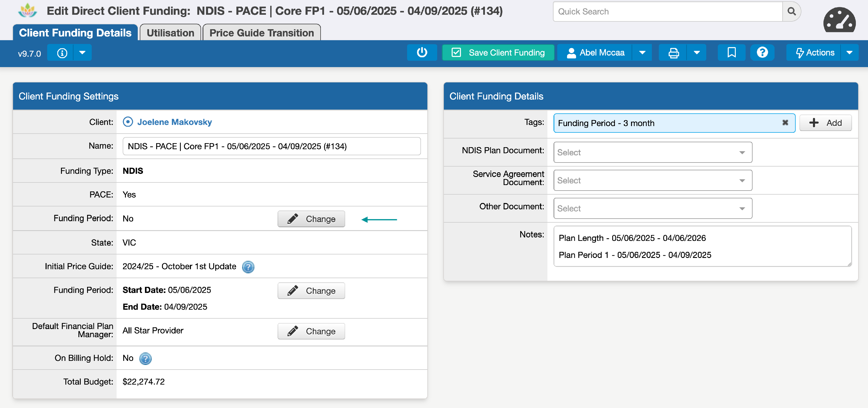Show help for On Billing Hold

pyautogui.click(x=145, y=359)
